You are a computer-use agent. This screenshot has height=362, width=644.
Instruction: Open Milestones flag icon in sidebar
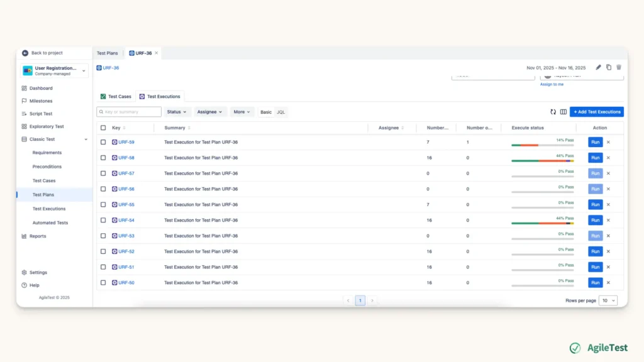tap(25, 101)
